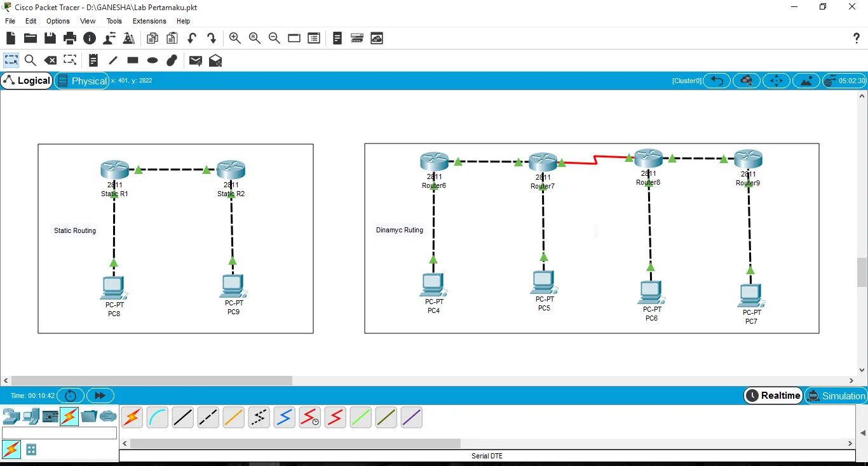This screenshot has width=868, height=466.
Task: Pick the Copper Straight-Through cable
Action: pyautogui.click(x=182, y=417)
